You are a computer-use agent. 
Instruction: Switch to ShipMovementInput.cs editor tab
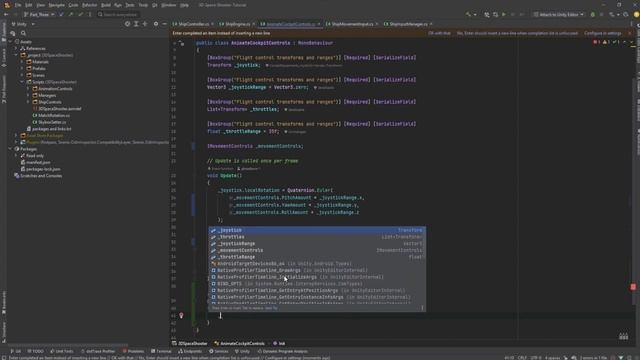coord(352,24)
